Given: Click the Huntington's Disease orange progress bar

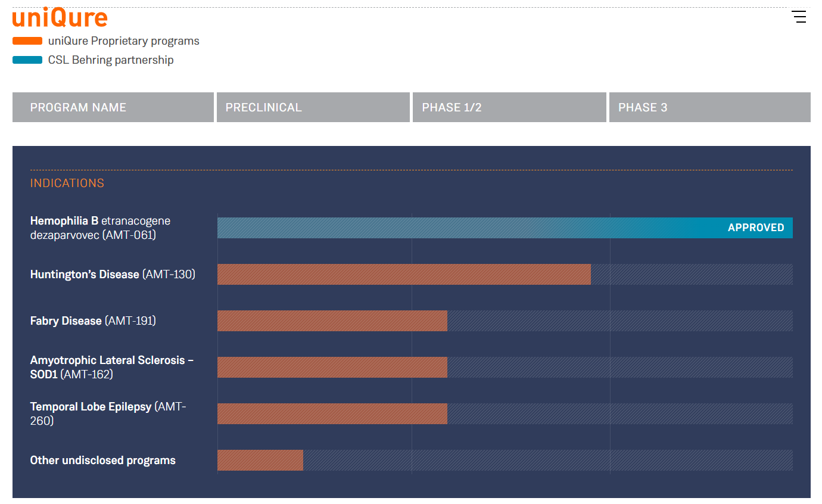Looking at the screenshot, I should (x=404, y=275).
